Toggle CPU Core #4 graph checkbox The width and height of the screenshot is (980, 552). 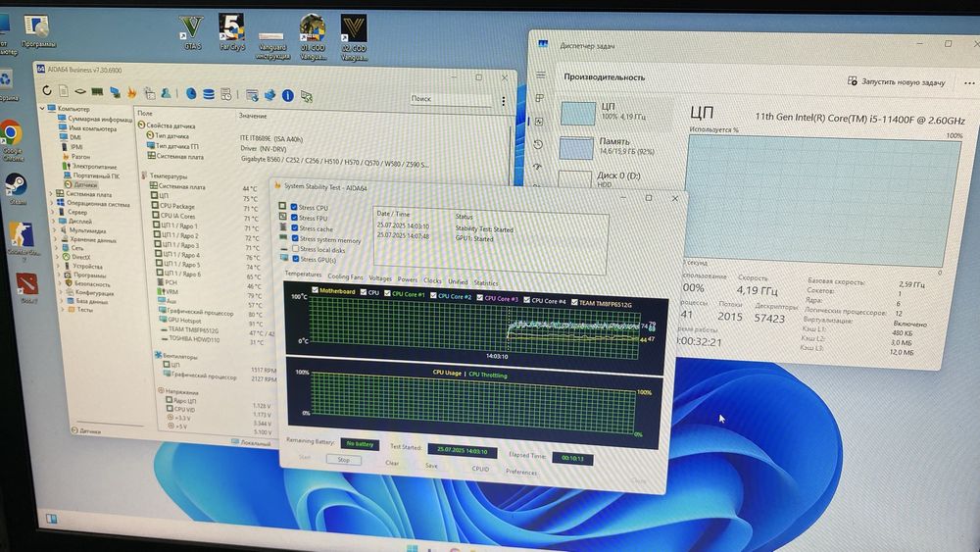(527, 300)
